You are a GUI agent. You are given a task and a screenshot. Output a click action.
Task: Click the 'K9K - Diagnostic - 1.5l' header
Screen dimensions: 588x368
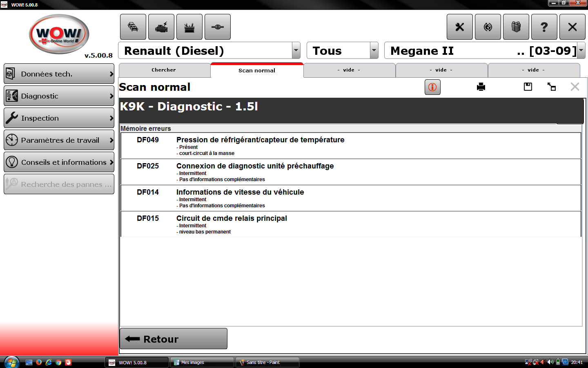189,107
